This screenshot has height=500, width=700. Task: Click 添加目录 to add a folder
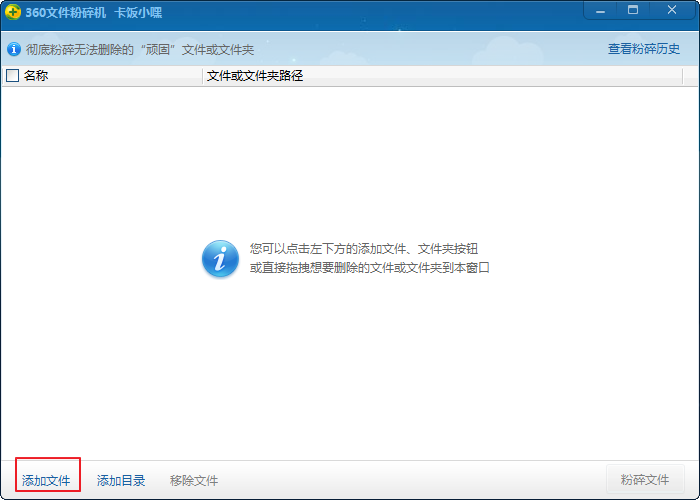(121, 481)
